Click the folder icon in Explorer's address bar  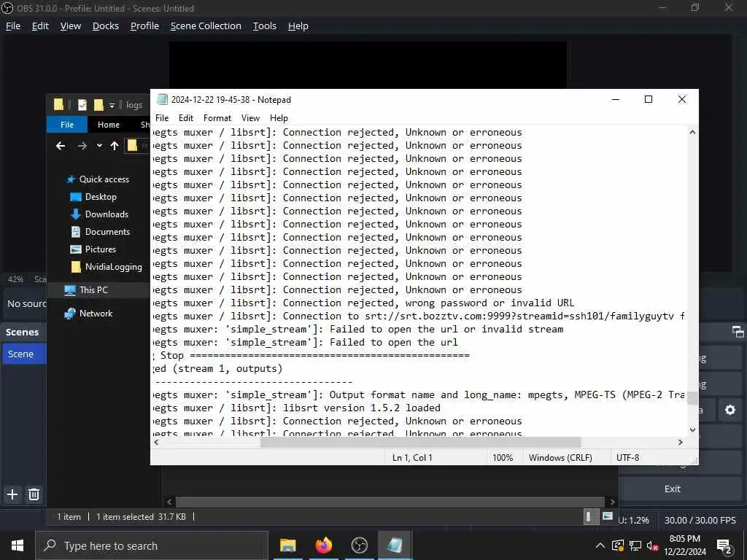click(133, 146)
